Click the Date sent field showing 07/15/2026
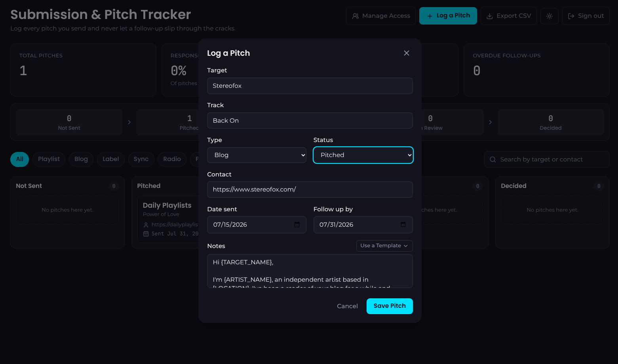618x364 pixels. coord(257,225)
